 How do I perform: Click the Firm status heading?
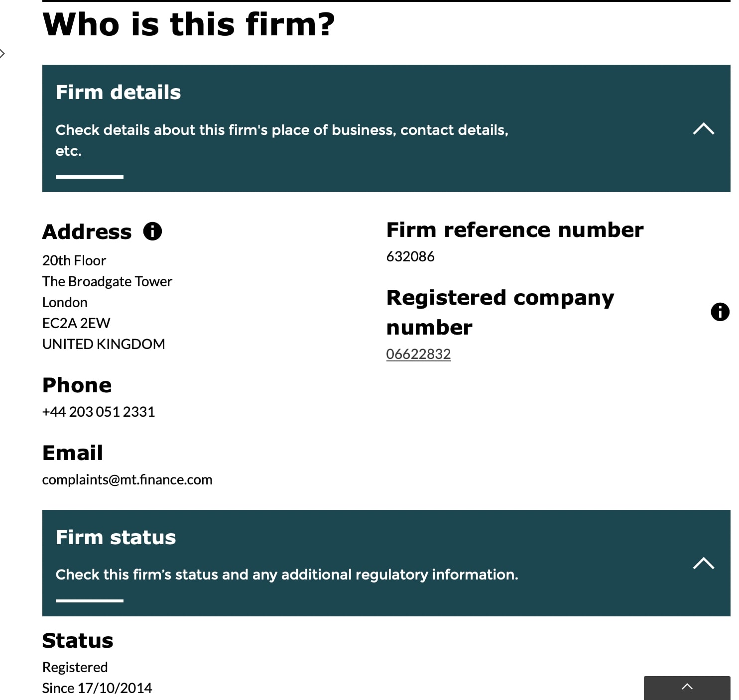(x=116, y=538)
